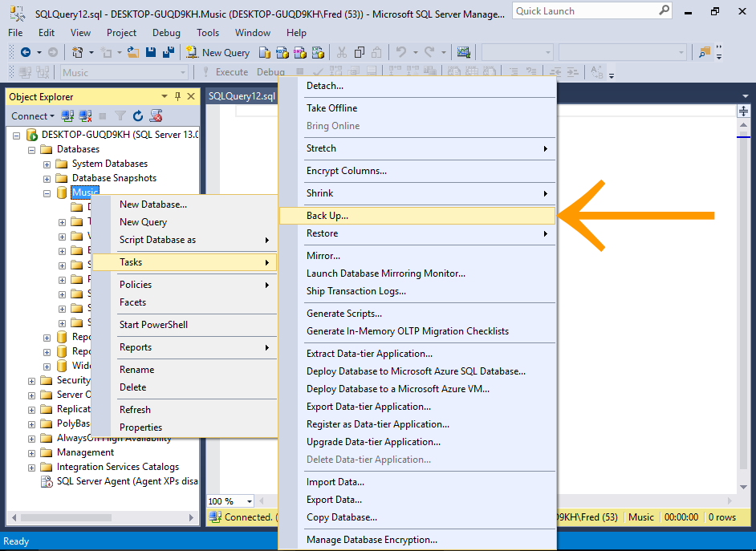Screen dimensions: 756x551
Task: Pin the Object Explorer panel (auto hide)
Action: pyautogui.click(x=177, y=96)
